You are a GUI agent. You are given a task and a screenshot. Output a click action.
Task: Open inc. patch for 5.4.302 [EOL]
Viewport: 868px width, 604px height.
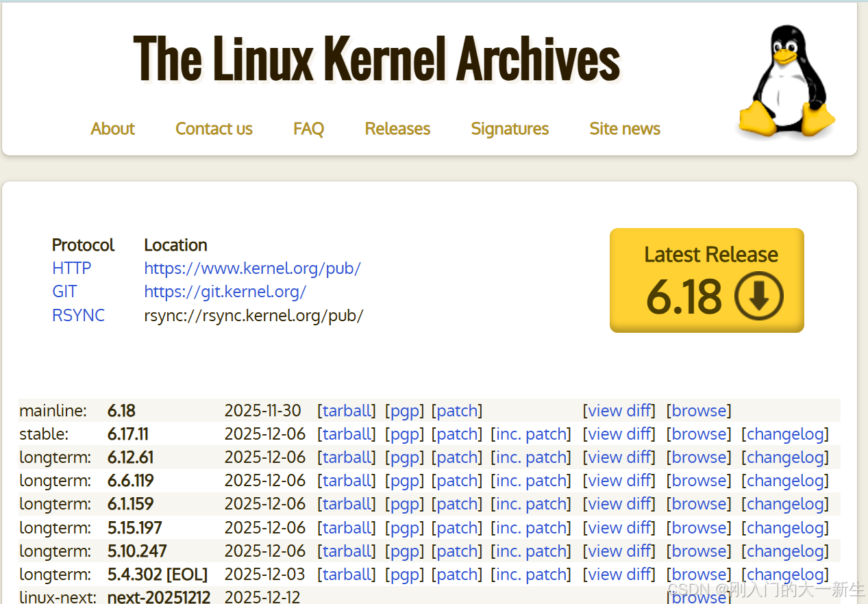tap(532, 575)
